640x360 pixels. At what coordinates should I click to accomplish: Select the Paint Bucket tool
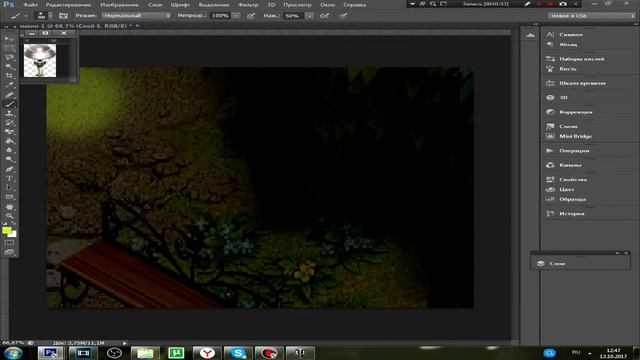(x=9, y=141)
